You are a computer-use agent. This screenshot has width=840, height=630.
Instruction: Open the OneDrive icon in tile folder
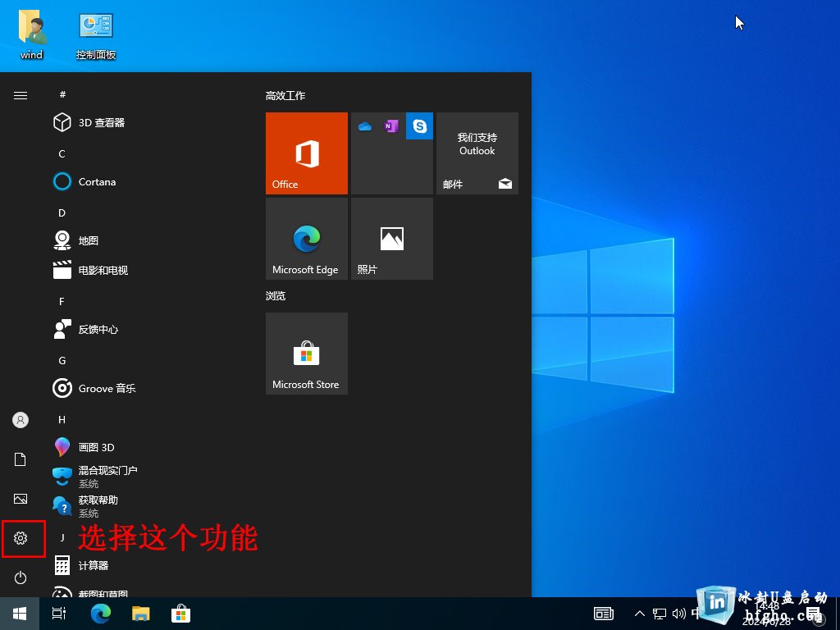click(x=365, y=126)
